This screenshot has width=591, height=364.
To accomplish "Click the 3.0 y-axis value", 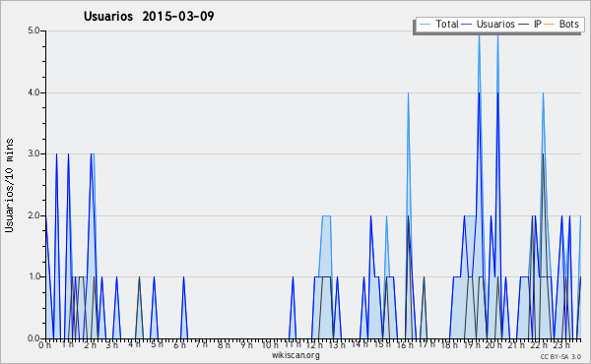I will click(x=33, y=153).
